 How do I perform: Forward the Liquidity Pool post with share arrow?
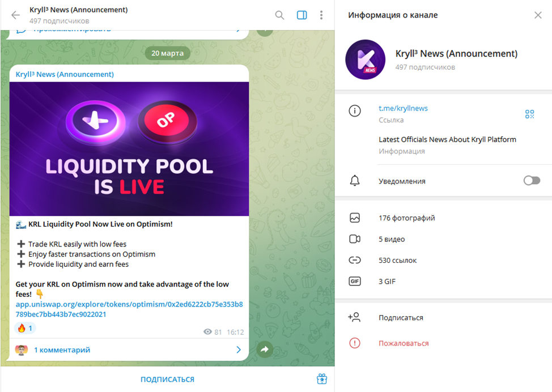pyautogui.click(x=265, y=350)
